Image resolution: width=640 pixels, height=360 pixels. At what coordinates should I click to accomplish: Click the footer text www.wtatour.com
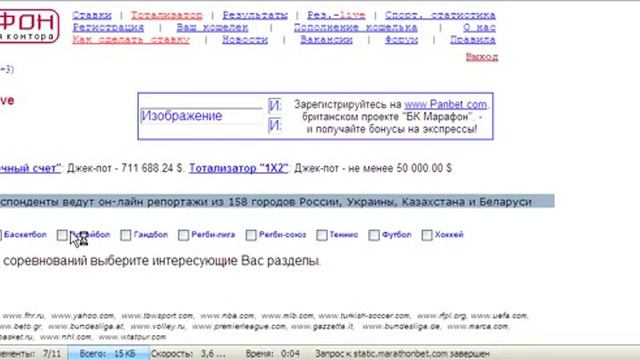132,337
